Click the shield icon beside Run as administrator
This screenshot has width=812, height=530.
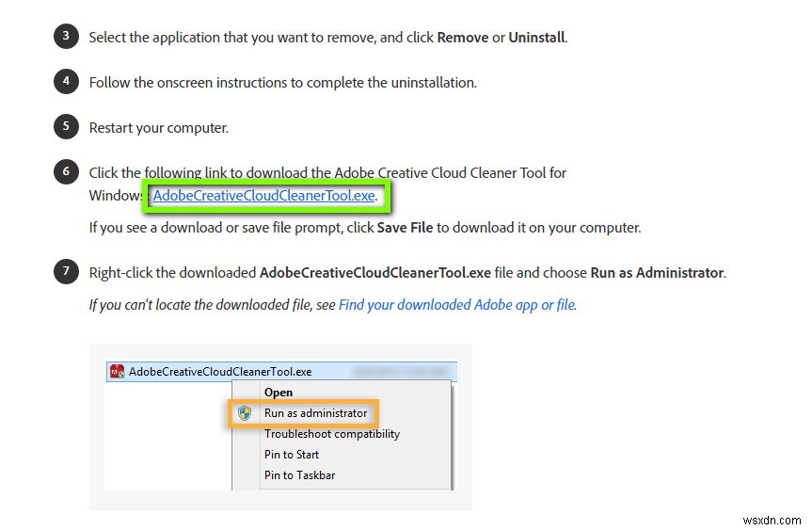[245, 413]
